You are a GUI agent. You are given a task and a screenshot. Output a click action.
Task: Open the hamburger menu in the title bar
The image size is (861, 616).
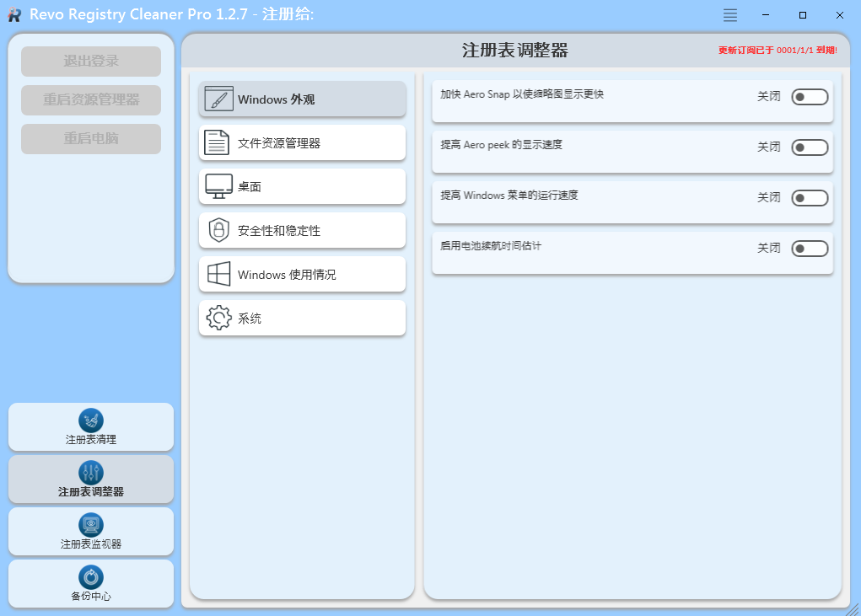point(729,14)
